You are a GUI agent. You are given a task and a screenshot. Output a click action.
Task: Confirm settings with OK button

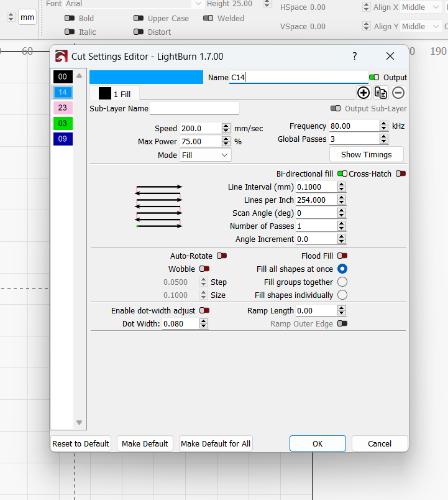click(x=318, y=443)
